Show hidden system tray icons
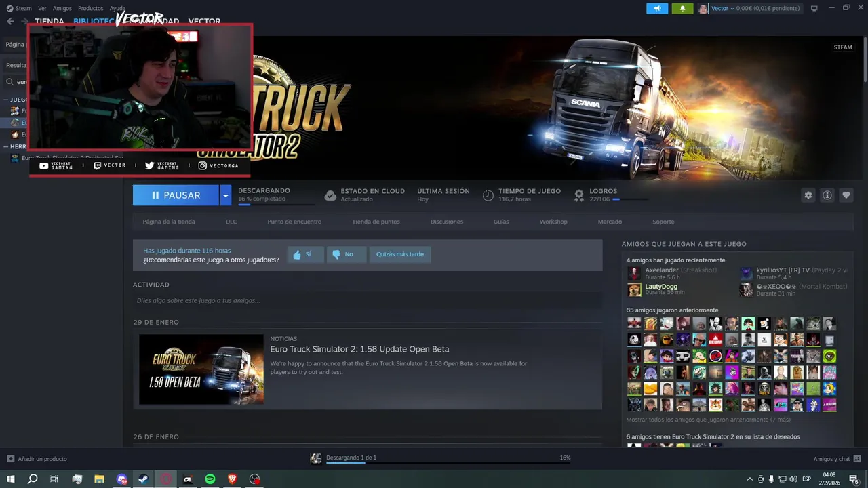The width and height of the screenshot is (868, 488). pyautogui.click(x=749, y=479)
